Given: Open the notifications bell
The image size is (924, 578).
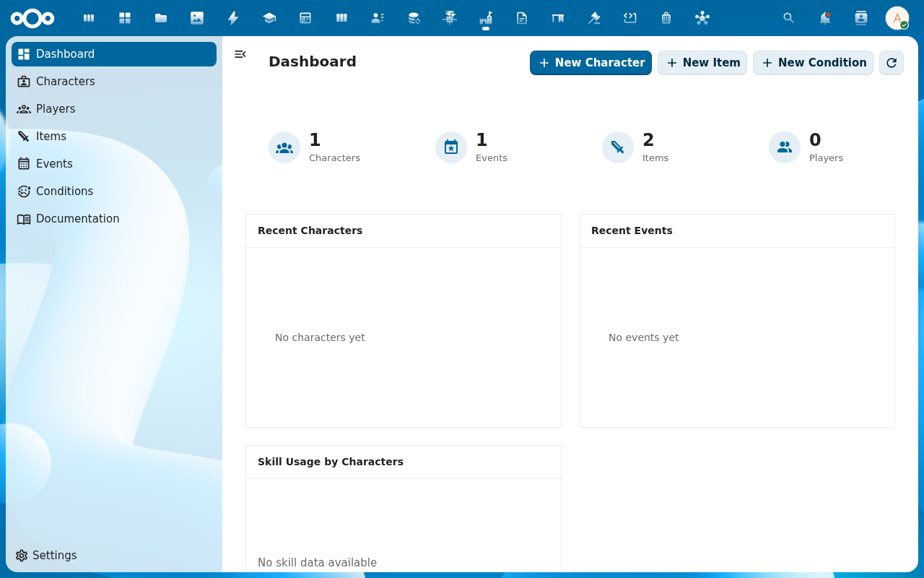Looking at the screenshot, I should click(825, 18).
